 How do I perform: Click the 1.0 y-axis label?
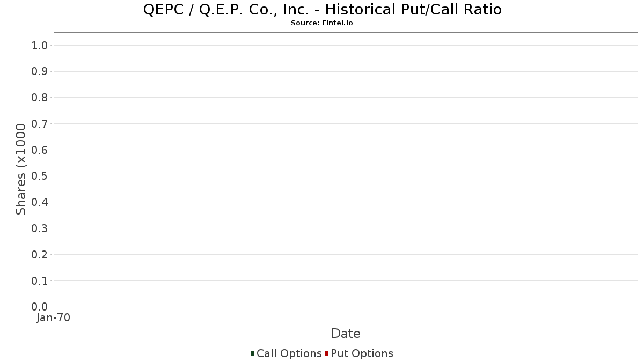click(x=40, y=46)
